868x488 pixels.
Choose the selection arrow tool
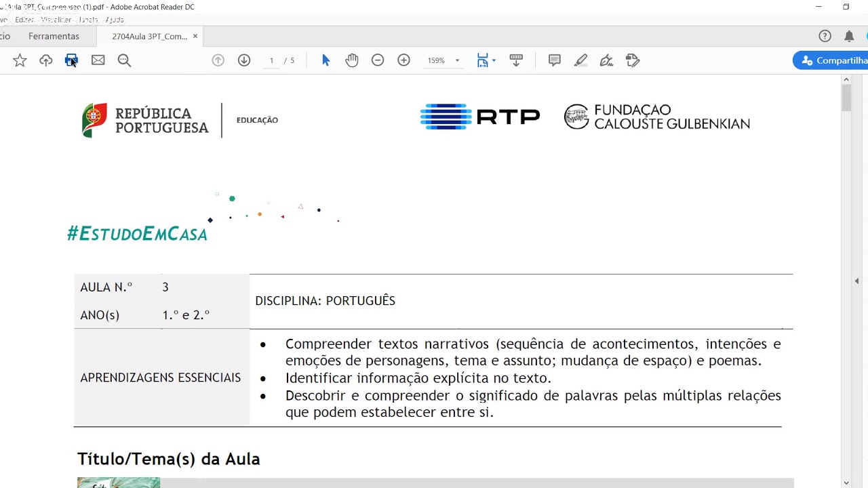[325, 60]
